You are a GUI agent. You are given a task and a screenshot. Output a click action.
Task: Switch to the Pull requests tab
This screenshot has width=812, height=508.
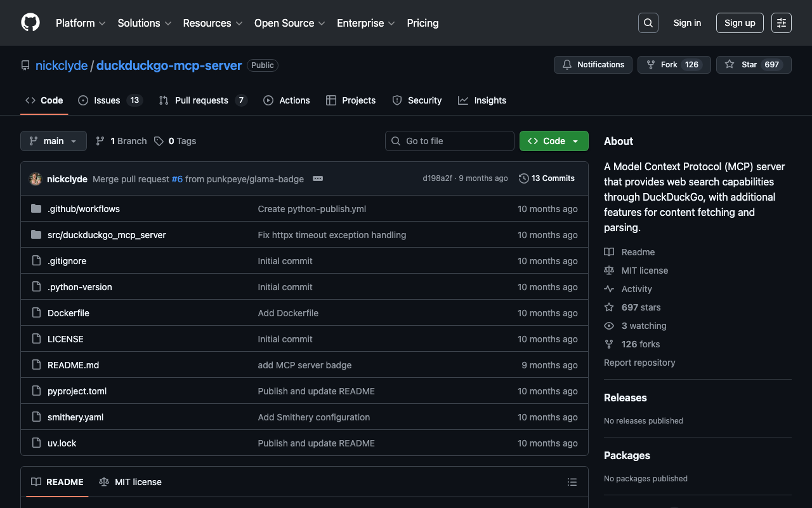(202, 100)
